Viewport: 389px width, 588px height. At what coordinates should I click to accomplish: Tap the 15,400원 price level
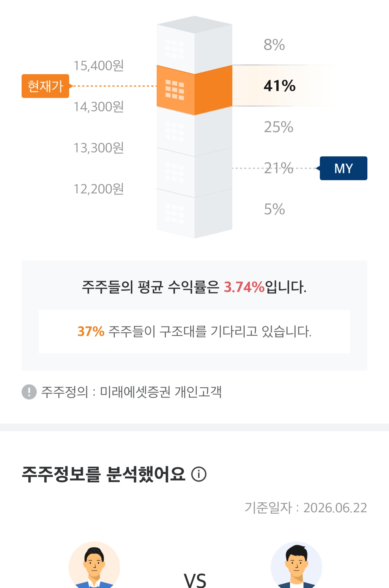(99, 65)
